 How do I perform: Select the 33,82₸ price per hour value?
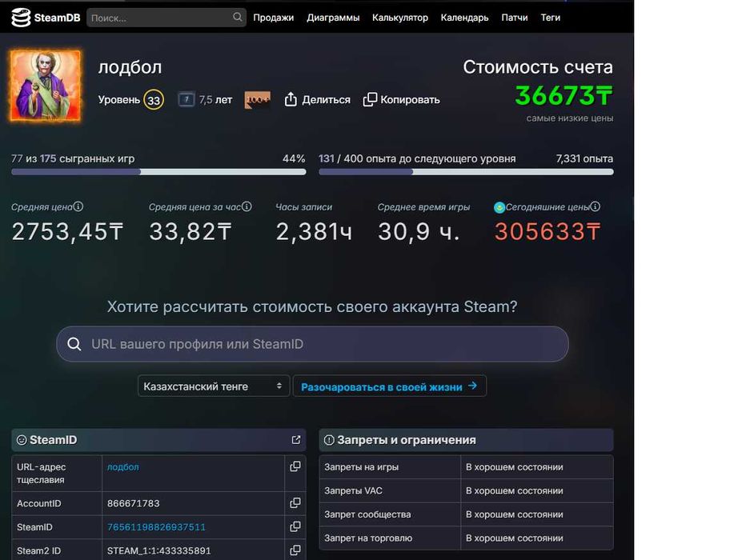pos(191,231)
